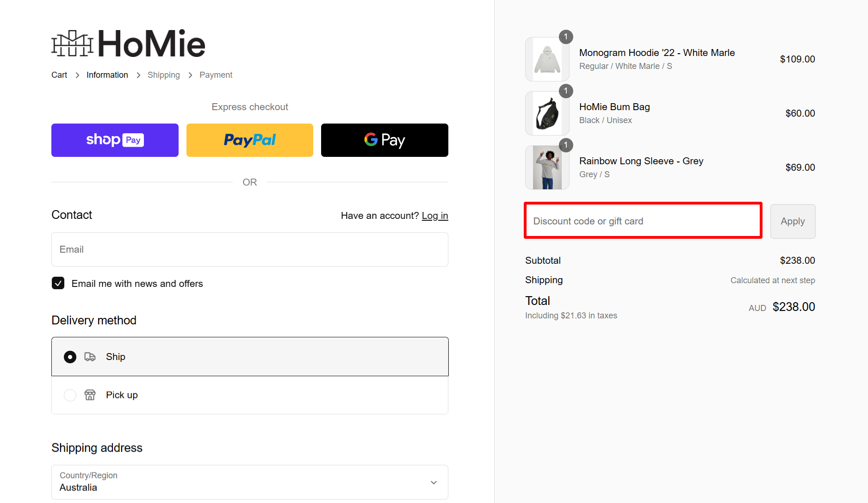Click the Discount code field
868x503 pixels.
642,221
